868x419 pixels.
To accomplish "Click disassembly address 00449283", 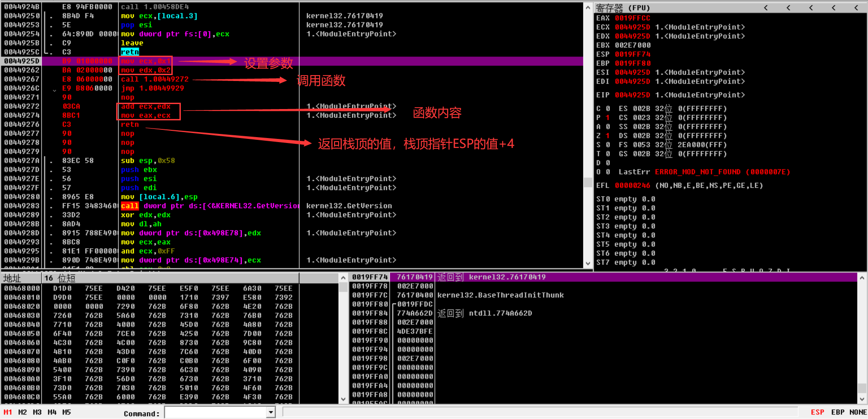I will (x=22, y=206).
